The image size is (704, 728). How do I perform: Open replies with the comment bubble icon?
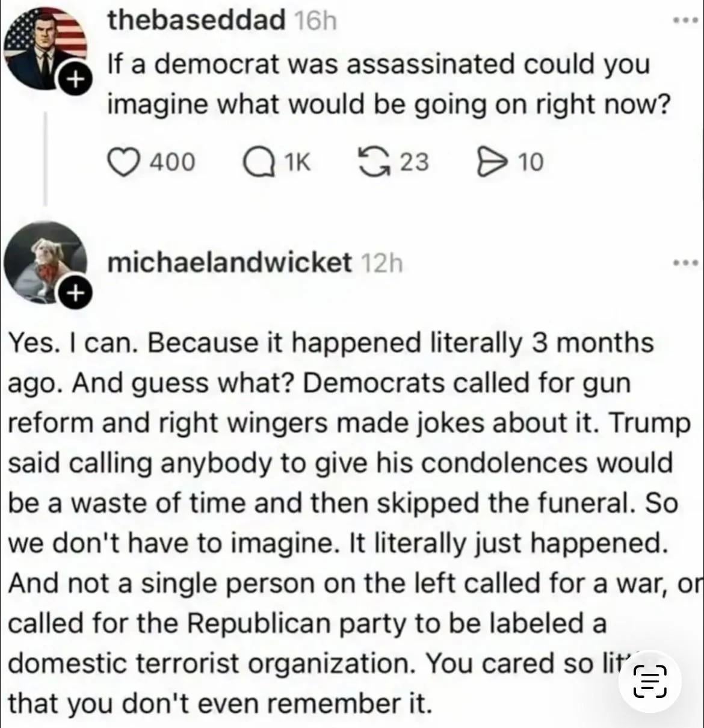(x=258, y=162)
